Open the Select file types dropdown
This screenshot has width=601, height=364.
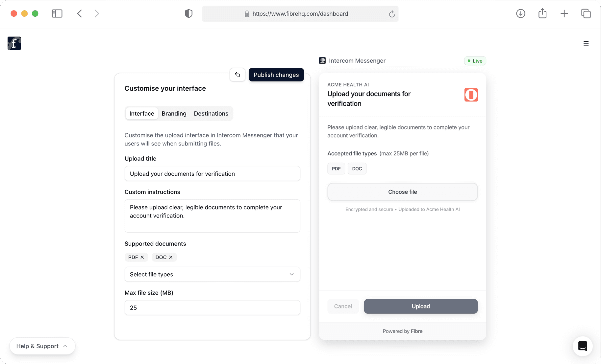click(x=212, y=274)
